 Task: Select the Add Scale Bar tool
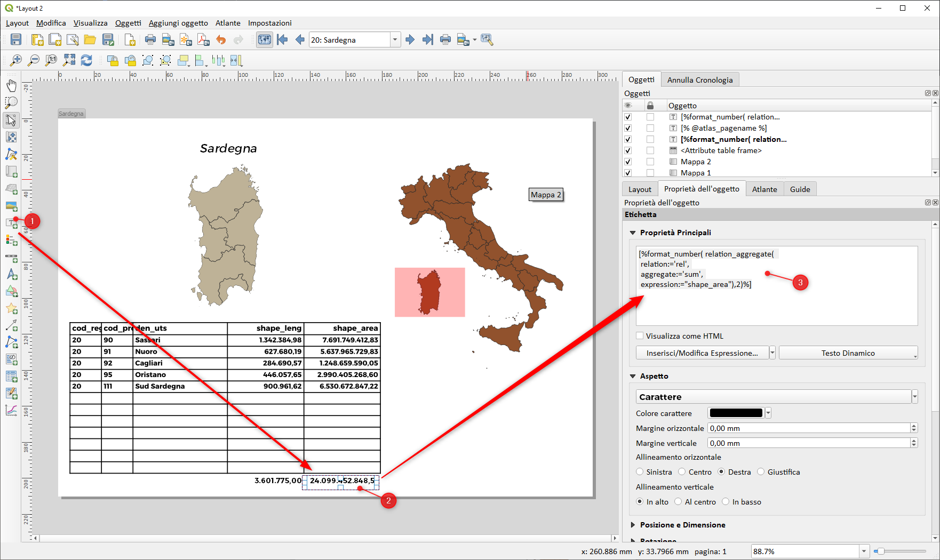pos(11,258)
